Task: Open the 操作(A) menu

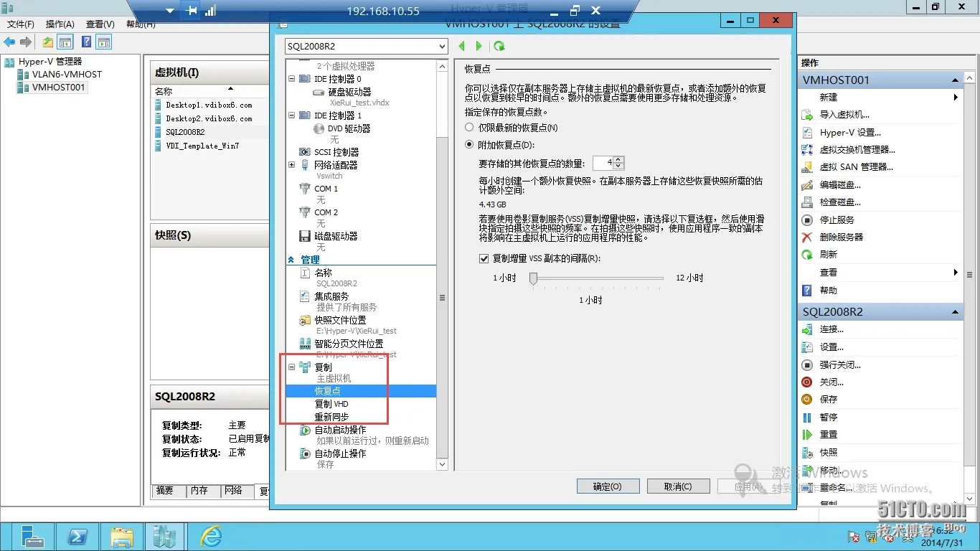Action: pos(59,24)
